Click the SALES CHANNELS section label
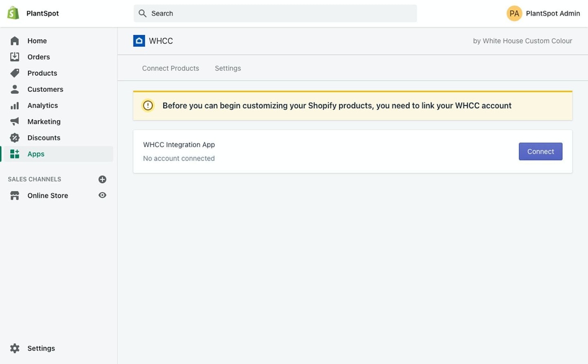 click(x=35, y=179)
